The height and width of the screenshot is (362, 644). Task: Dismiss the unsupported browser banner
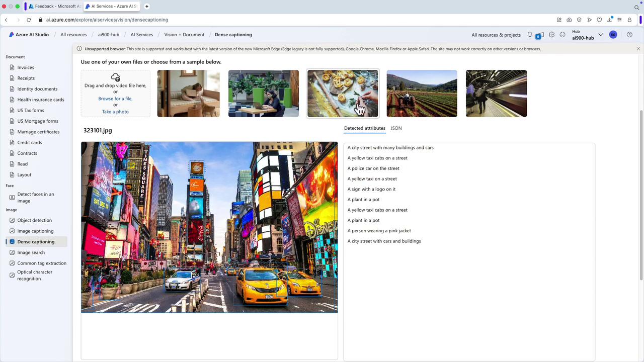click(x=638, y=49)
